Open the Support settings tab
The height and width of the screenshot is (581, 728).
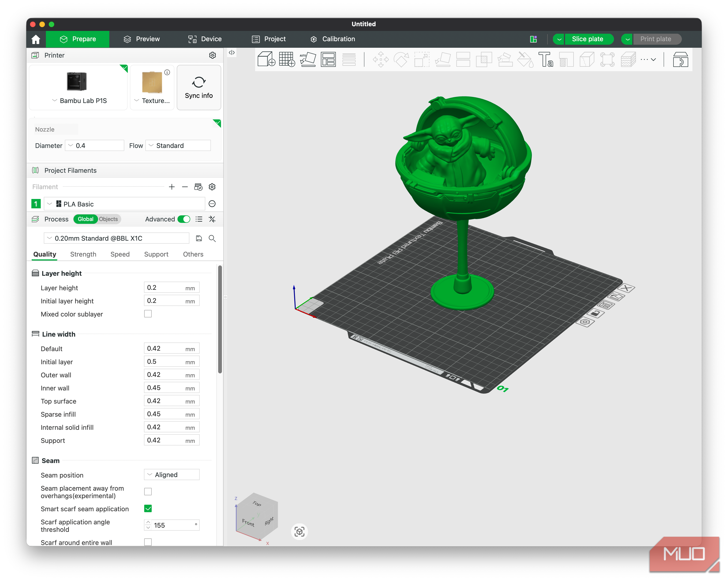tap(156, 254)
